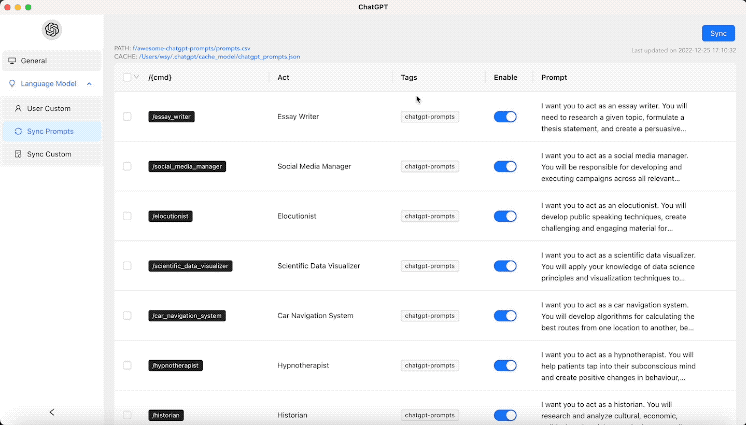Click the Prompt column header
Viewport: 746px width, 425px height.
pos(554,77)
